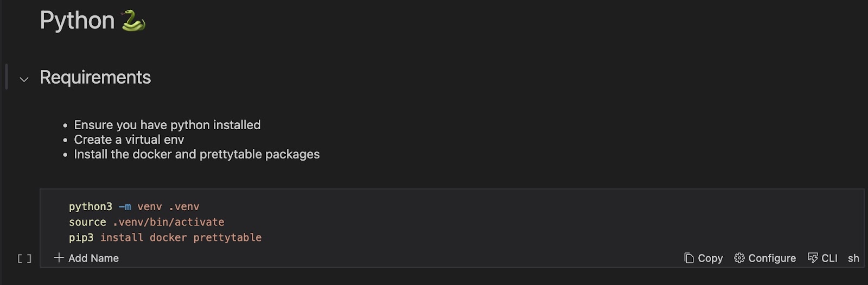Click the Add Name label on the cell
Screen dimensions: 868x285
tap(93, 258)
